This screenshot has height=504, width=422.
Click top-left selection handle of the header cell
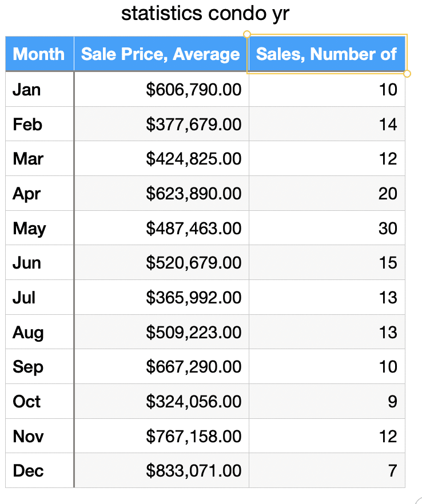click(247, 34)
